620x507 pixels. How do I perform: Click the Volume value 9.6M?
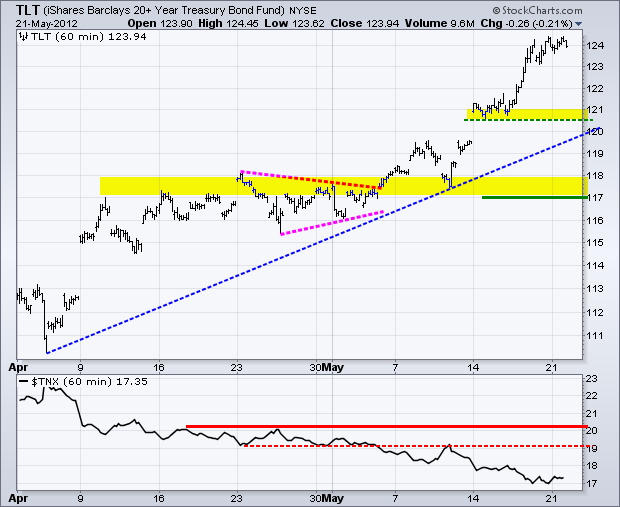click(462, 24)
